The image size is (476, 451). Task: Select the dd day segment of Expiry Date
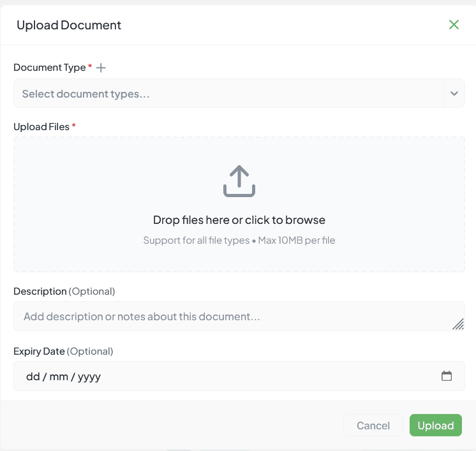click(x=33, y=377)
